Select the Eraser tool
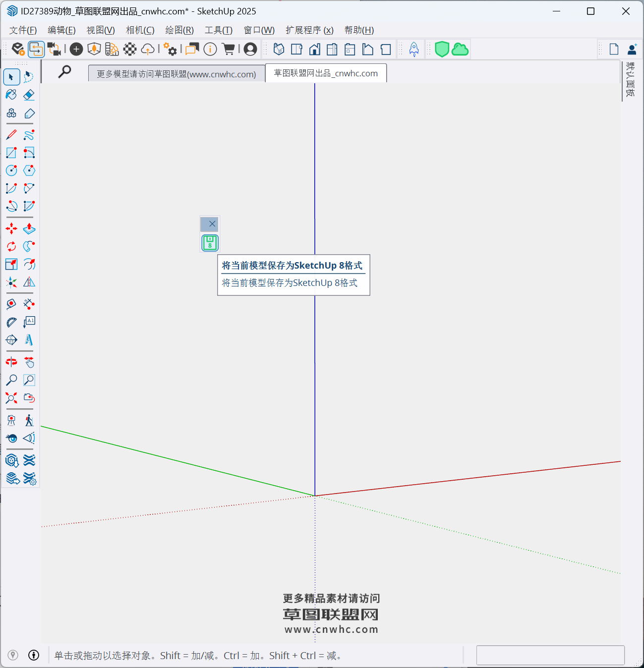Screen dimensions: 644x668 (29, 95)
